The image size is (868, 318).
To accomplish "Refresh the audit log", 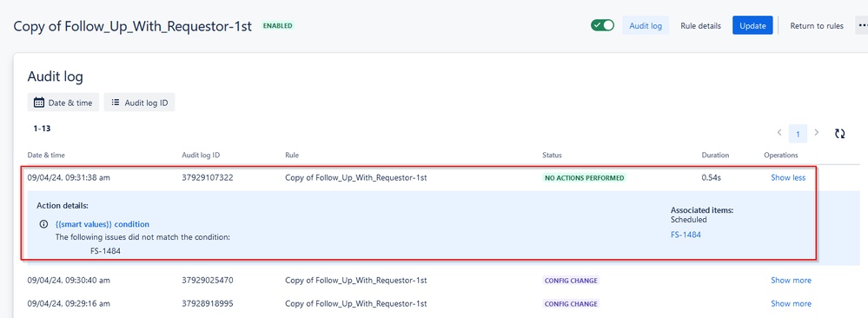I will [840, 134].
